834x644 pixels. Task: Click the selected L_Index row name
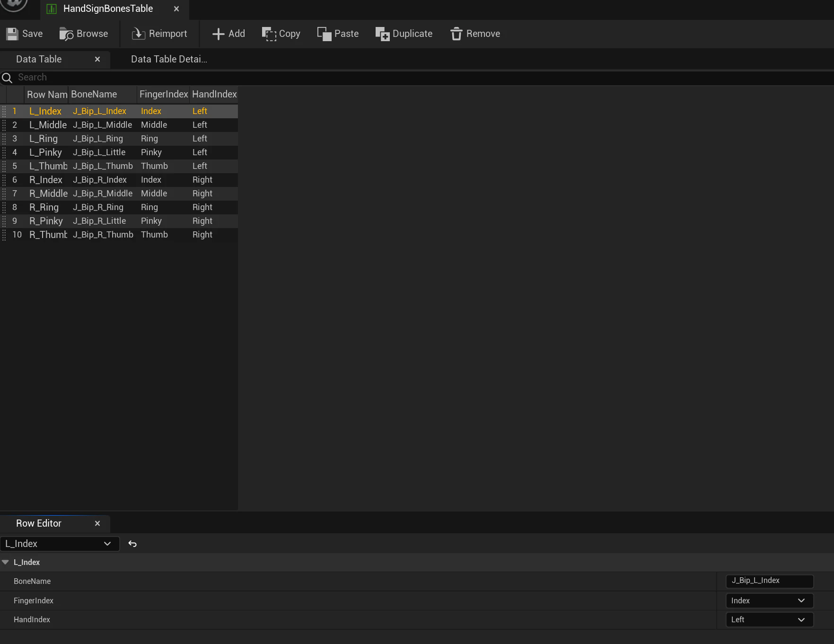coord(45,111)
